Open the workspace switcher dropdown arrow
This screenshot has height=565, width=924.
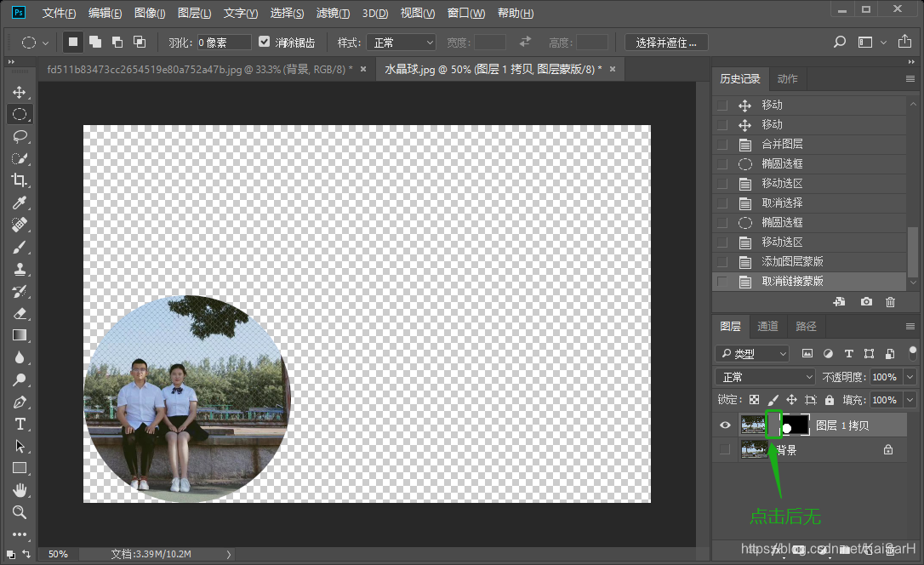tap(883, 43)
